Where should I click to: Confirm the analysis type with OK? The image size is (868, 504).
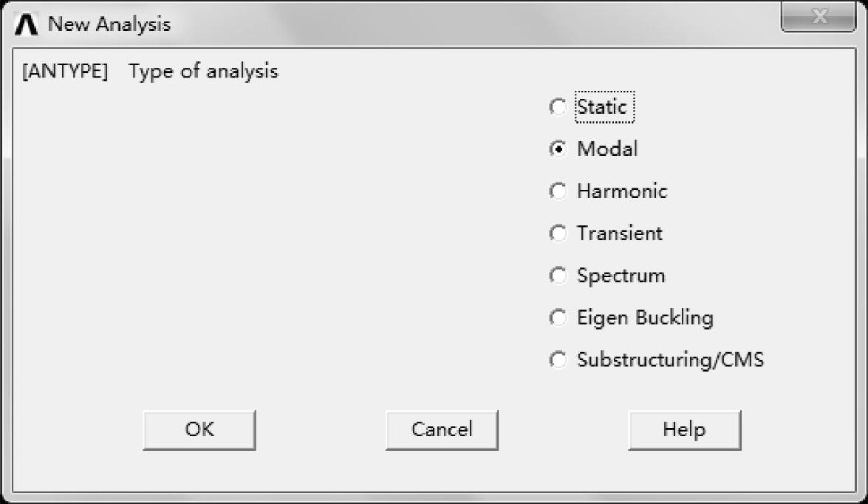pyautogui.click(x=199, y=429)
